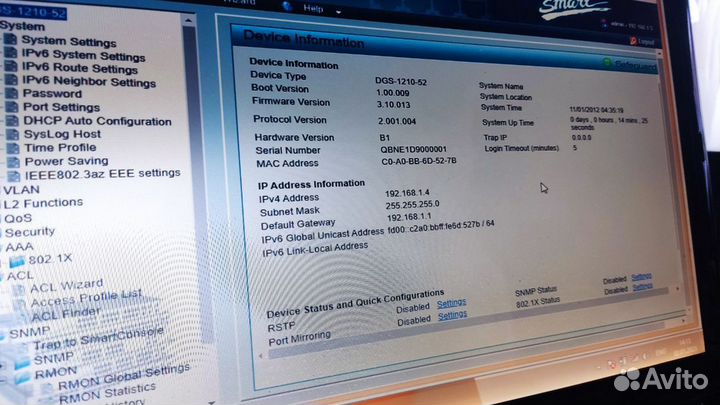Click the SysLog Host page icon
This screenshot has height=405, width=720.
[13, 135]
